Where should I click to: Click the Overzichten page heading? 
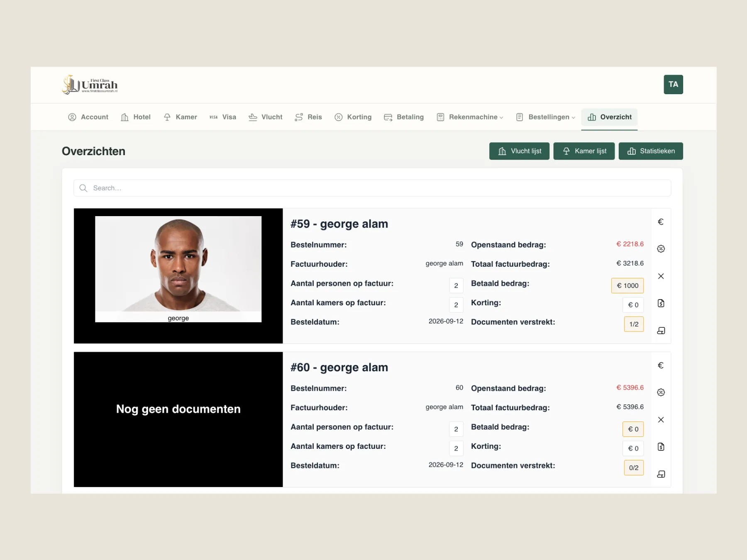point(93,151)
